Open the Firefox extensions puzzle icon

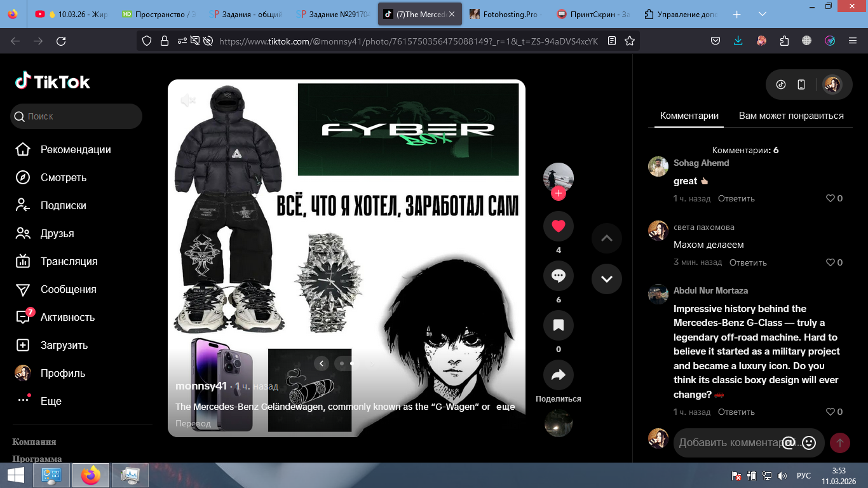click(x=784, y=41)
